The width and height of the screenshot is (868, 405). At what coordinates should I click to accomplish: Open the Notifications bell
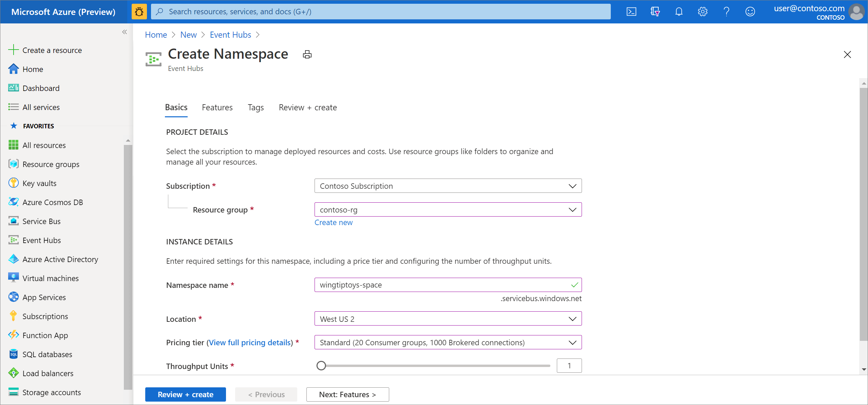679,11
